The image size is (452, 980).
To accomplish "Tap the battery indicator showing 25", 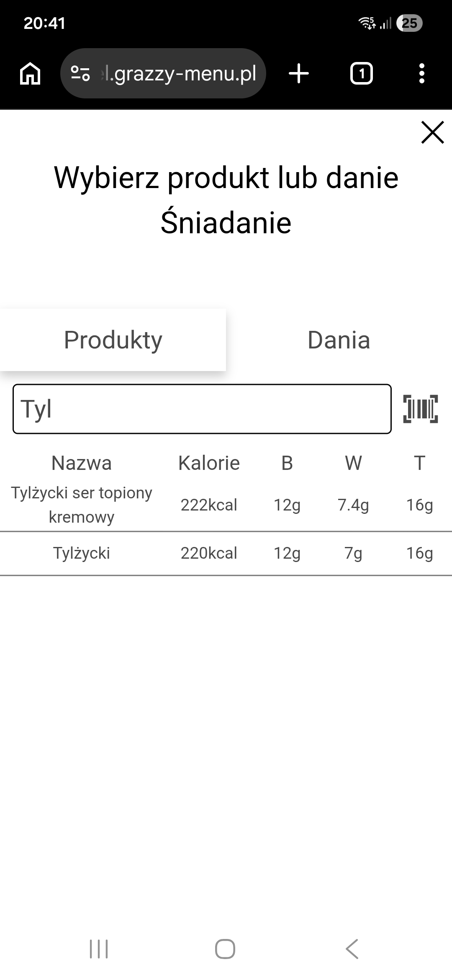I will point(409,23).
